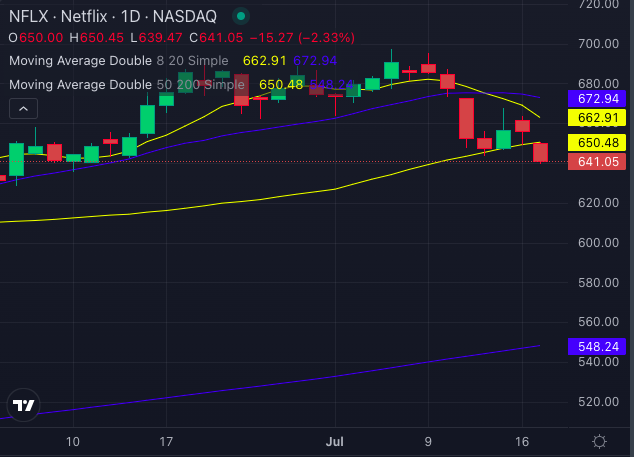This screenshot has height=457, width=634.
Task: Click the 672.94 purple price label
Action: pyautogui.click(x=597, y=98)
